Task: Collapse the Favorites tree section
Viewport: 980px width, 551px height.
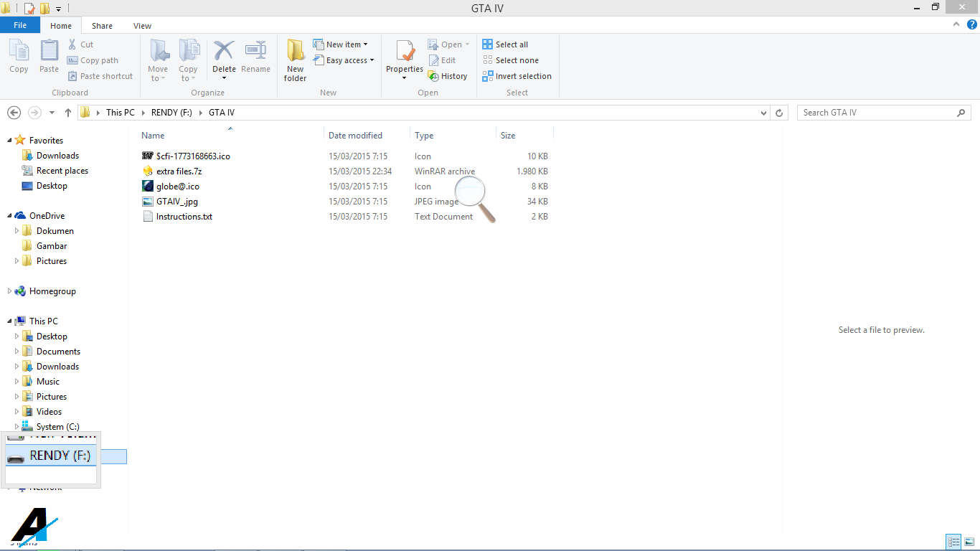Action: pyautogui.click(x=9, y=141)
